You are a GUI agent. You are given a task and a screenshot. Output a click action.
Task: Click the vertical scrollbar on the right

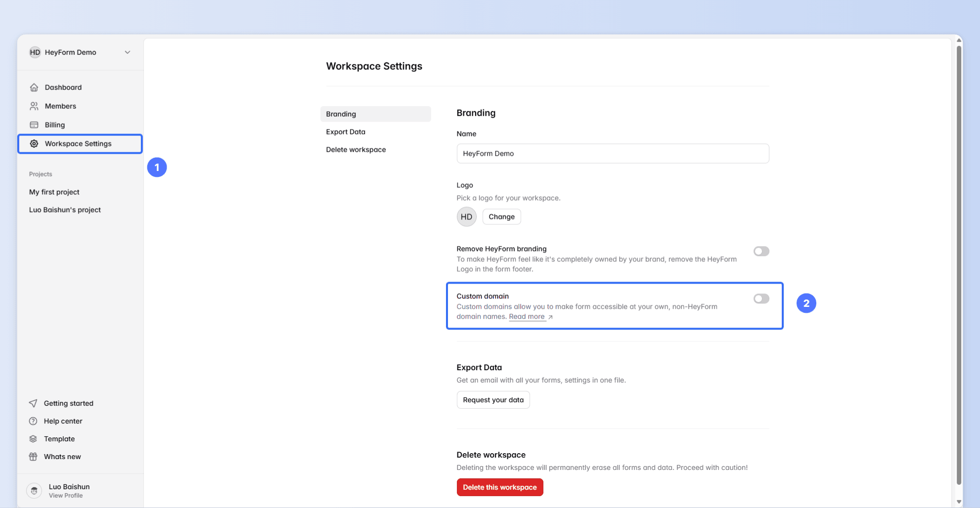pyautogui.click(x=959, y=265)
